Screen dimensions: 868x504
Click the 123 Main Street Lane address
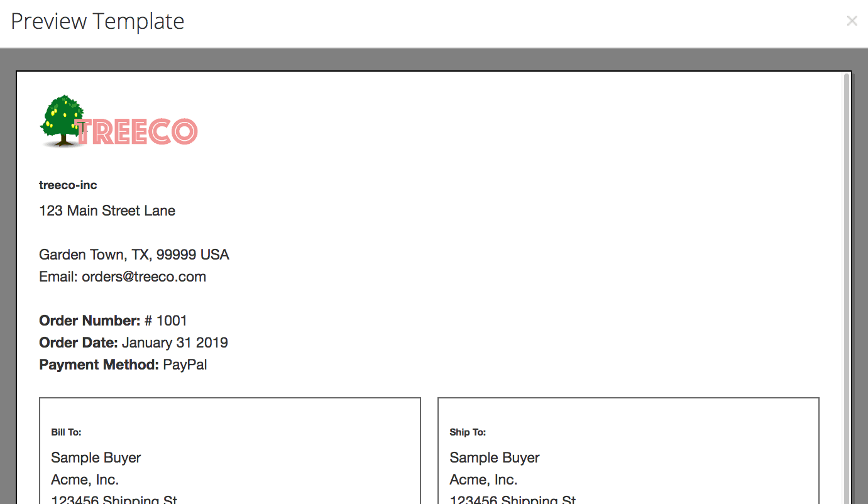tap(107, 211)
